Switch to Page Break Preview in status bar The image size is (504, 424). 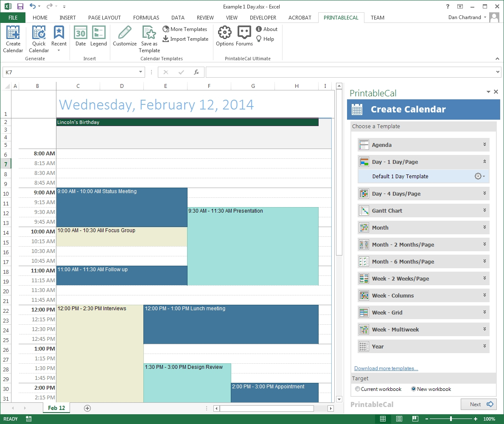click(x=415, y=418)
